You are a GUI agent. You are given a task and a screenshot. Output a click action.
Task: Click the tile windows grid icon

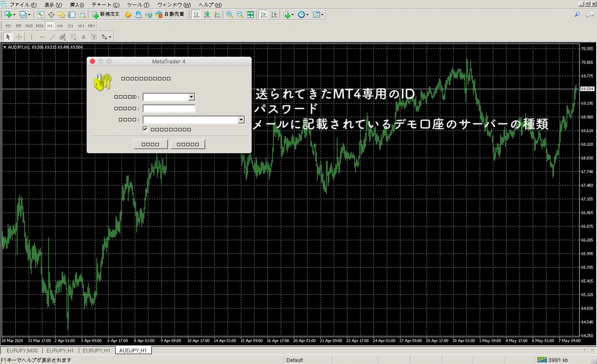coord(250,14)
